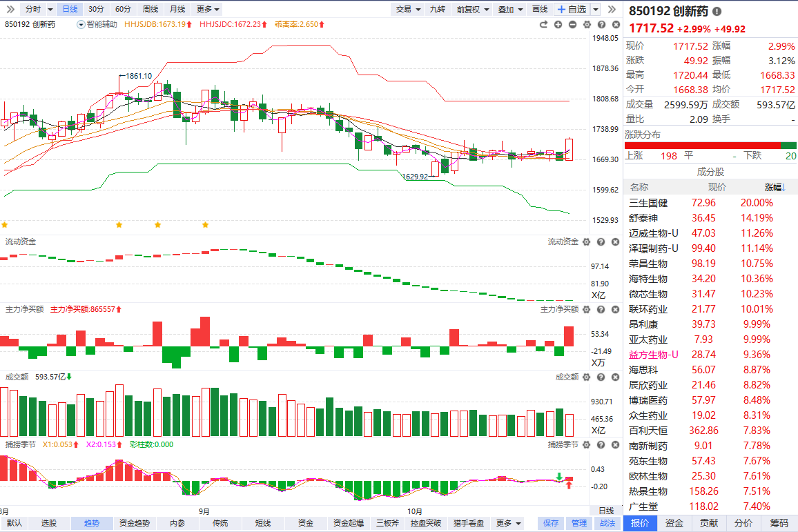Open help icon of 主力净买额 panel

click(600, 309)
